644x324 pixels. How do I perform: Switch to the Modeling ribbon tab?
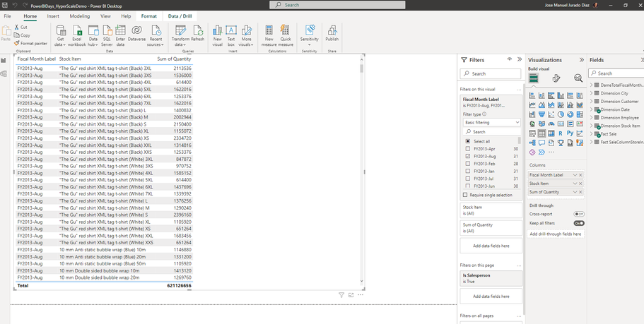tap(80, 16)
